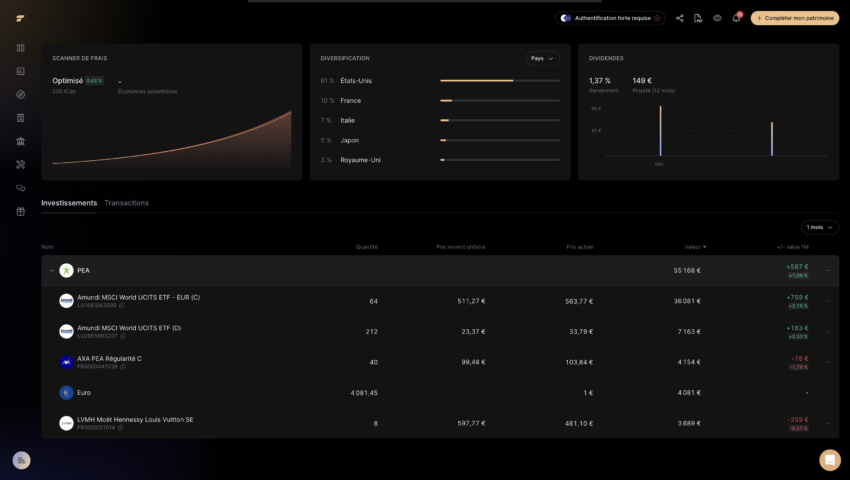Open the 1 mois period dropdown

[x=820, y=227]
